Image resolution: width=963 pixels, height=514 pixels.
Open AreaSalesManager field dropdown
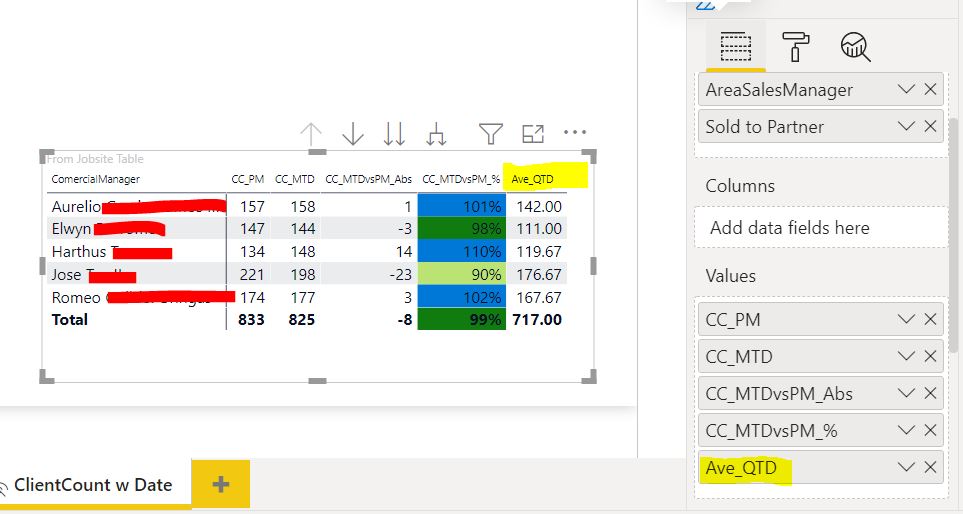point(906,90)
